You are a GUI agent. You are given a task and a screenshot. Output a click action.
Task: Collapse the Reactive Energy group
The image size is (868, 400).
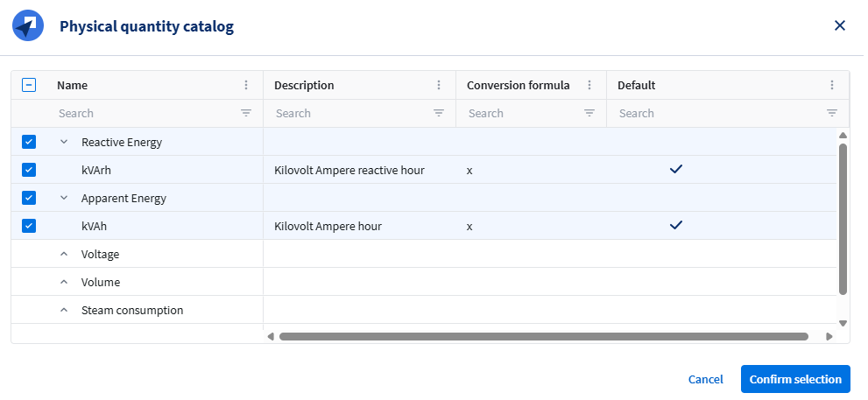point(64,142)
